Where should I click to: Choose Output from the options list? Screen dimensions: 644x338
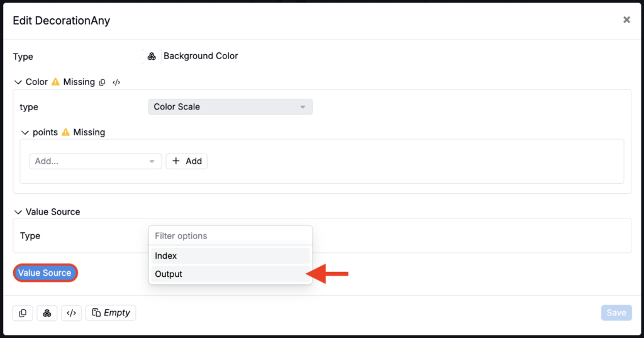pos(230,274)
